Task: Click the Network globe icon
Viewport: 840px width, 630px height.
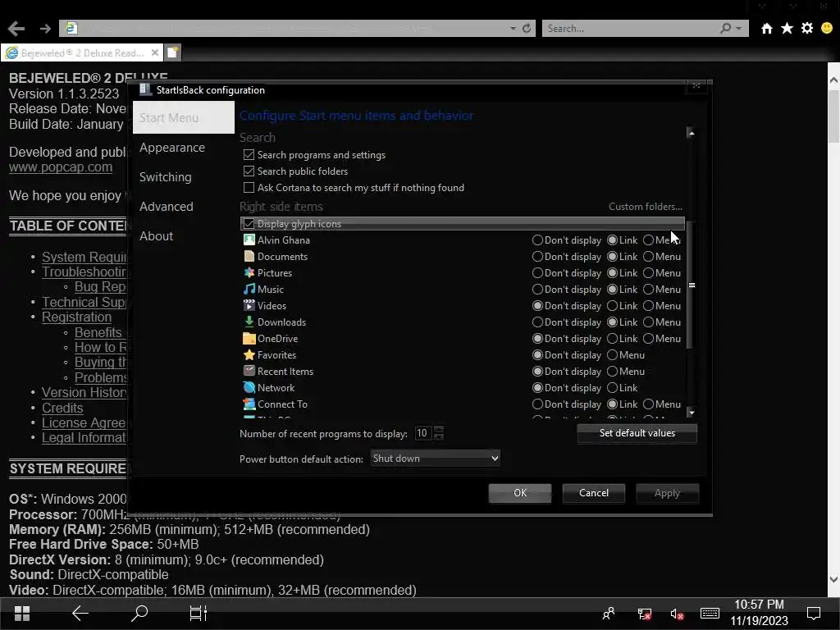Action: click(x=249, y=387)
